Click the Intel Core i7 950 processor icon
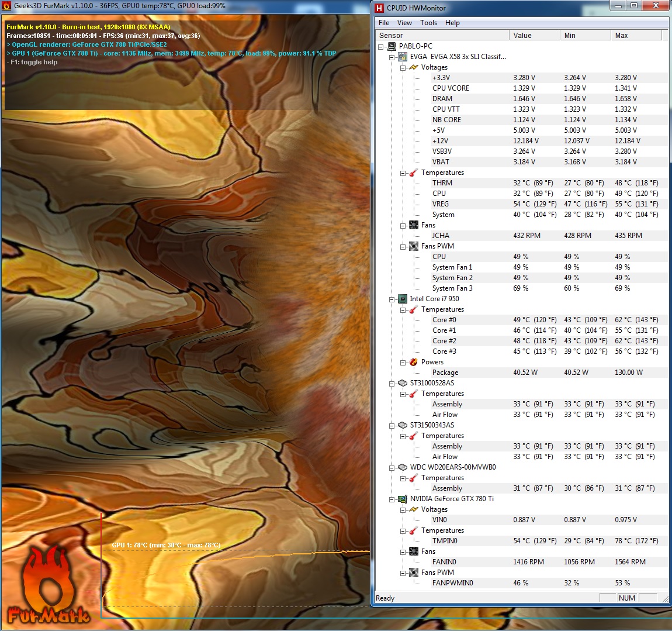Viewport: 672px width, 631px height. [403, 299]
